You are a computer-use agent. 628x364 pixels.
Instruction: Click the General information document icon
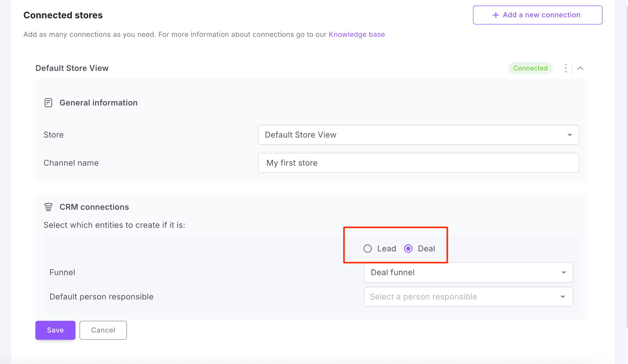[x=48, y=103]
